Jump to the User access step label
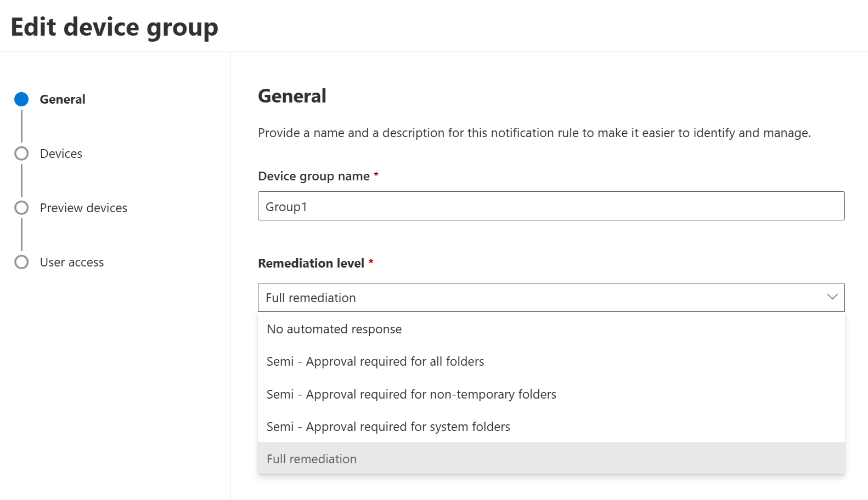The height and width of the screenshot is (500, 868). [72, 262]
